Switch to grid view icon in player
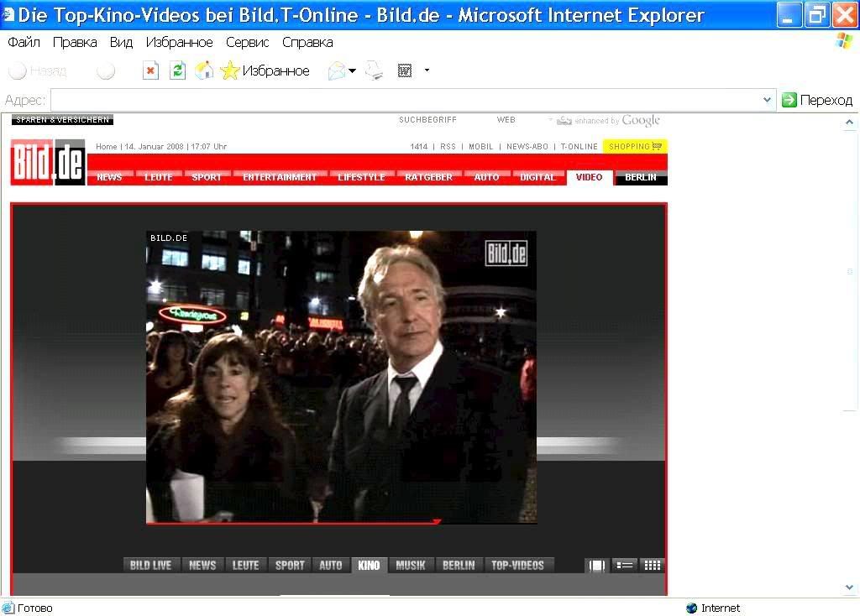Image resolution: width=860 pixels, height=616 pixels. point(652,565)
